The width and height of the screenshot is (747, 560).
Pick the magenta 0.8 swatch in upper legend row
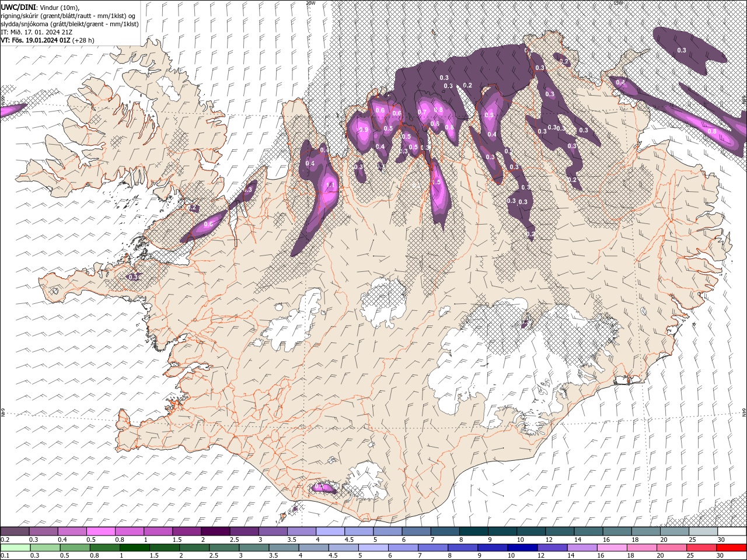pyautogui.click(x=129, y=531)
